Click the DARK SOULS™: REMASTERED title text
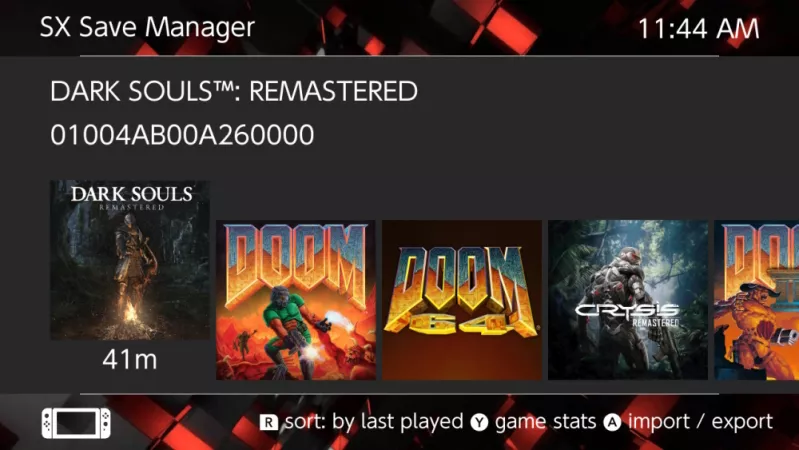The width and height of the screenshot is (799, 450). click(x=234, y=92)
